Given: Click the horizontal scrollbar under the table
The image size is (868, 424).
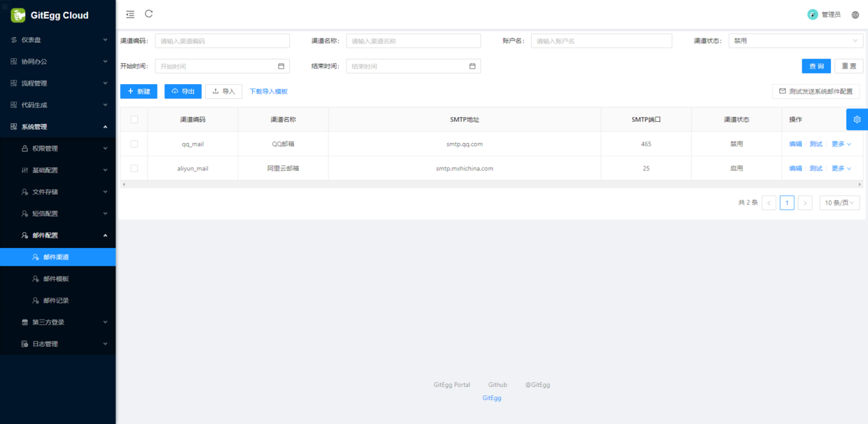Looking at the screenshot, I should click(491, 184).
